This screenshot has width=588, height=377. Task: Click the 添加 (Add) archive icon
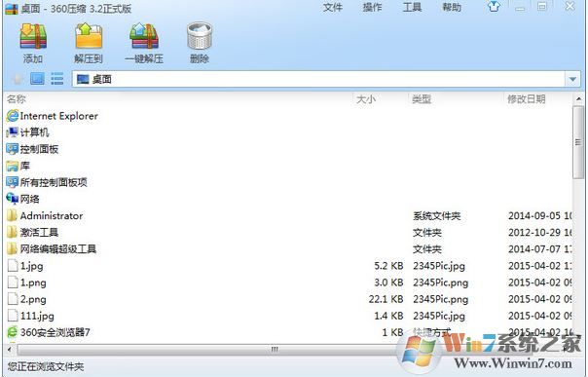(33, 36)
